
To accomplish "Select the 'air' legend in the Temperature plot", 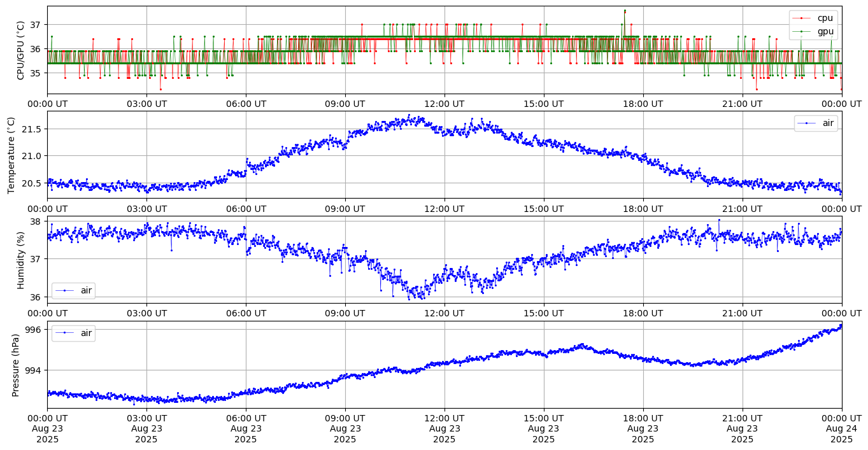I will coord(816,123).
